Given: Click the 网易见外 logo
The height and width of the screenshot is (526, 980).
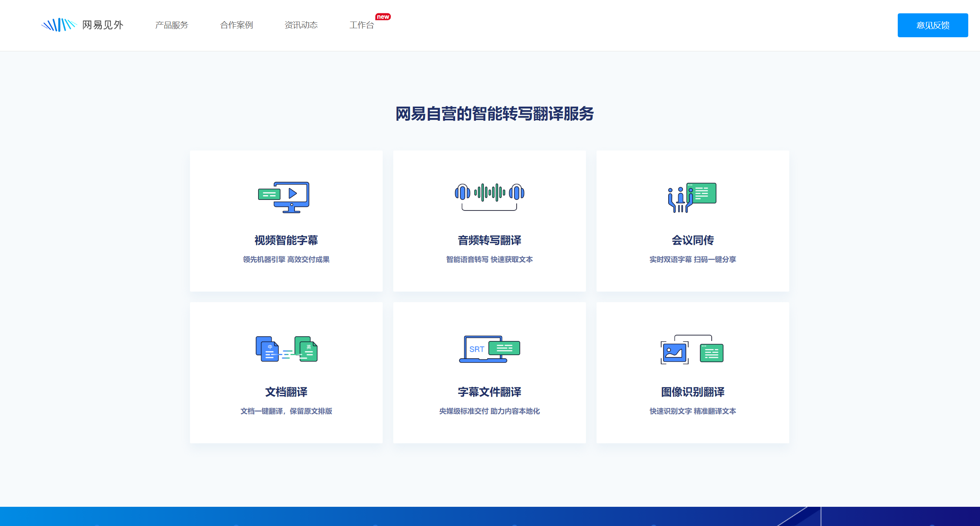Looking at the screenshot, I should 83,25.
